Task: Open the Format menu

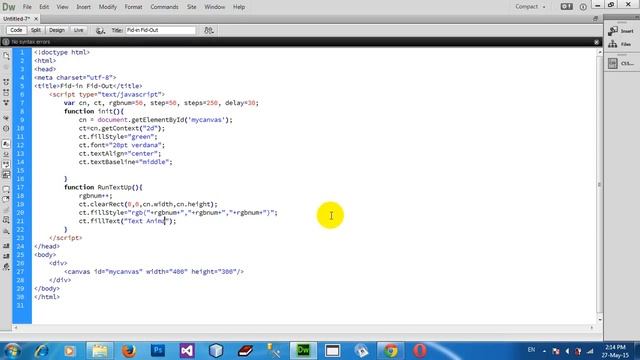Action: tap(133, 7)
